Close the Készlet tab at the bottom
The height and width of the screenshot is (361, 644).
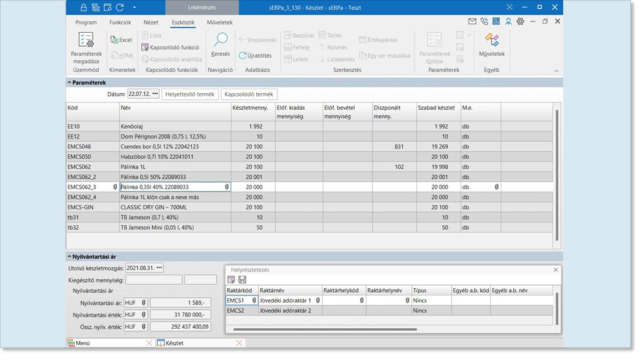[239, 343]
